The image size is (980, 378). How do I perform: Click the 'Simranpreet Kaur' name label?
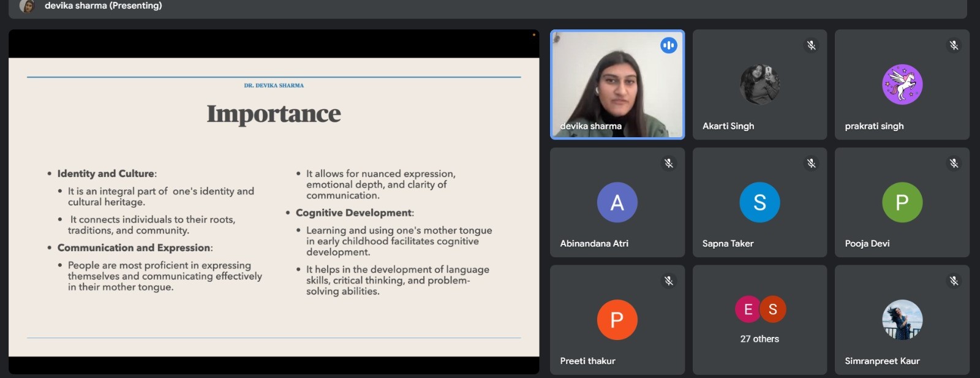tap(882, 361)
